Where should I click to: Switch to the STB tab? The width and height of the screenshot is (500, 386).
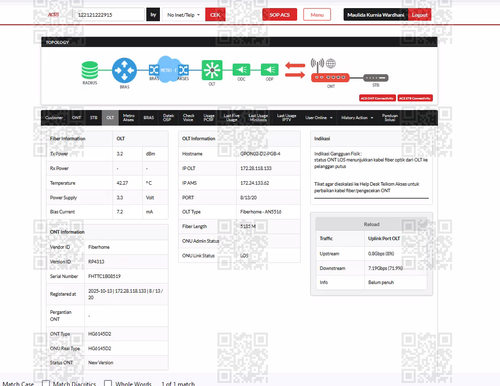point(94,118)
